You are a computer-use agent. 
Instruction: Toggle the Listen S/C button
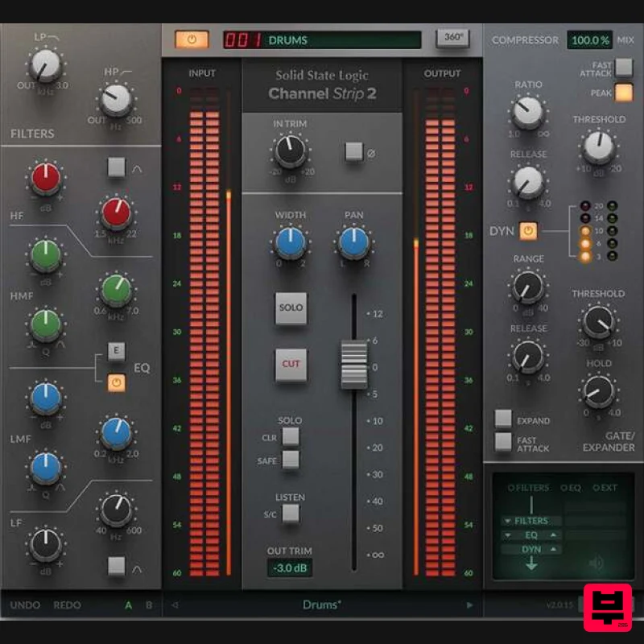click(x=291, y=514)
